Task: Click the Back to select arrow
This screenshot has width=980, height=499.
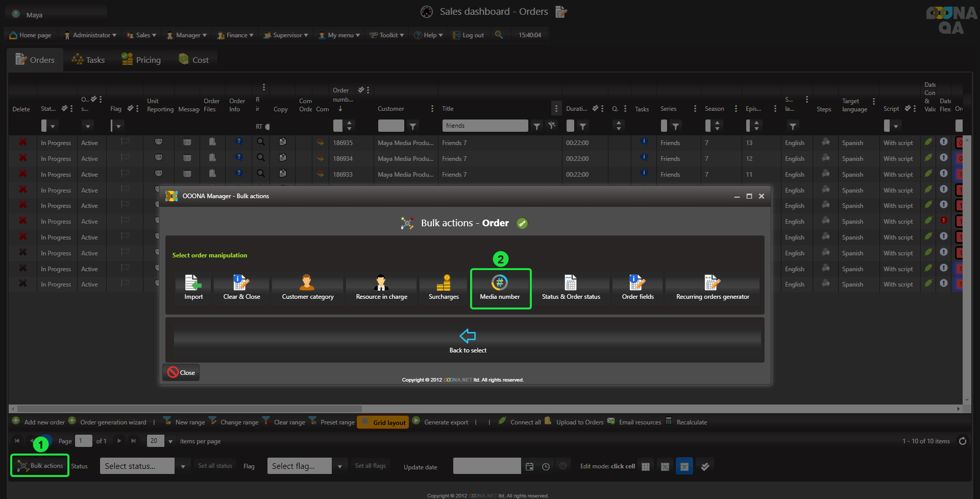Action: (468, 336)
